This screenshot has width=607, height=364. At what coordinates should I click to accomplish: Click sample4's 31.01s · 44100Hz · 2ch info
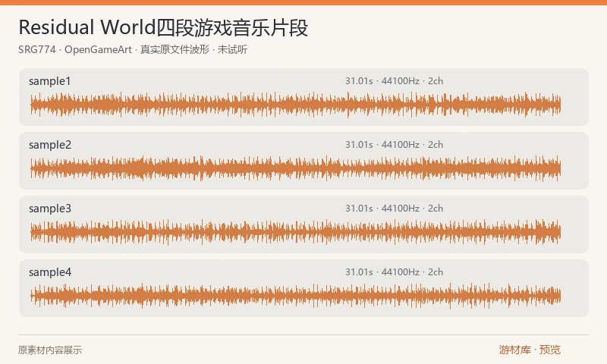click(x=394, y=272)
